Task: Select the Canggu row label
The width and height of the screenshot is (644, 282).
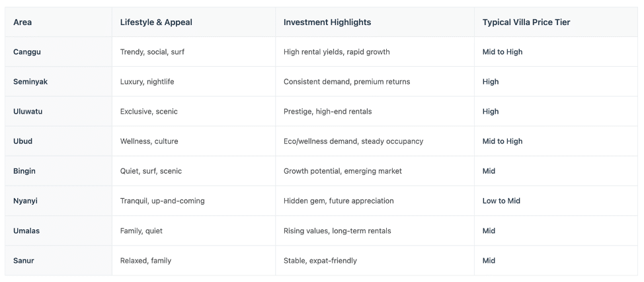Action: tap(27, 52)
